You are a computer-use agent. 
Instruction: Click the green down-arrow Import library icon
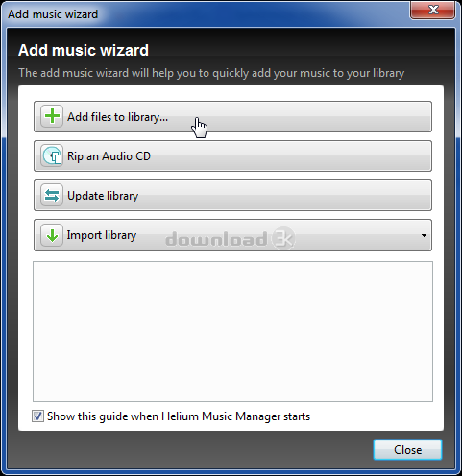[52, 235]
